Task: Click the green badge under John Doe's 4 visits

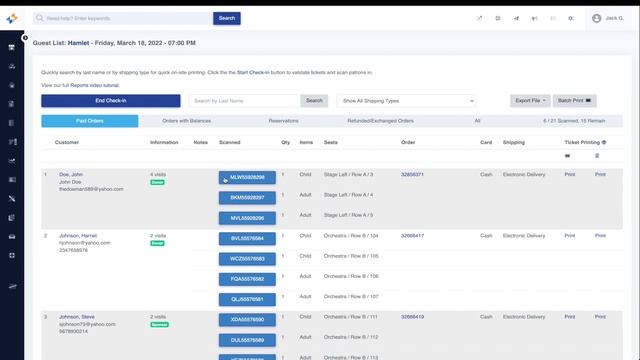Action: coord(158,182)
